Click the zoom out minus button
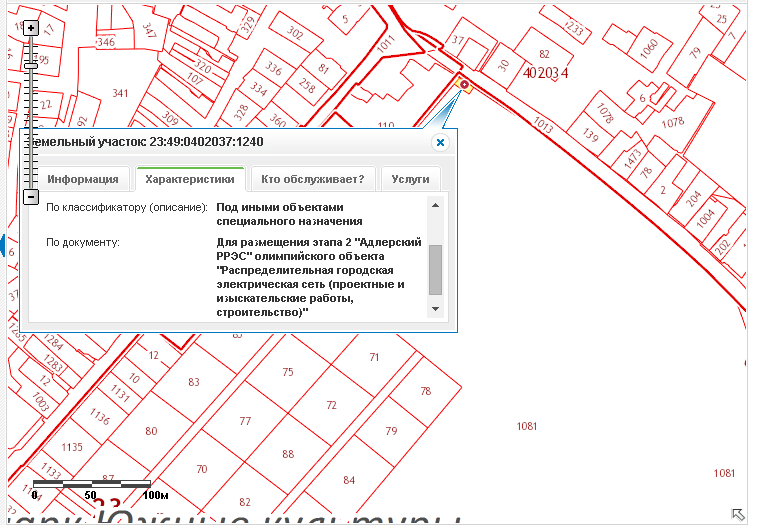758x530 pixels. pos(31,197)
